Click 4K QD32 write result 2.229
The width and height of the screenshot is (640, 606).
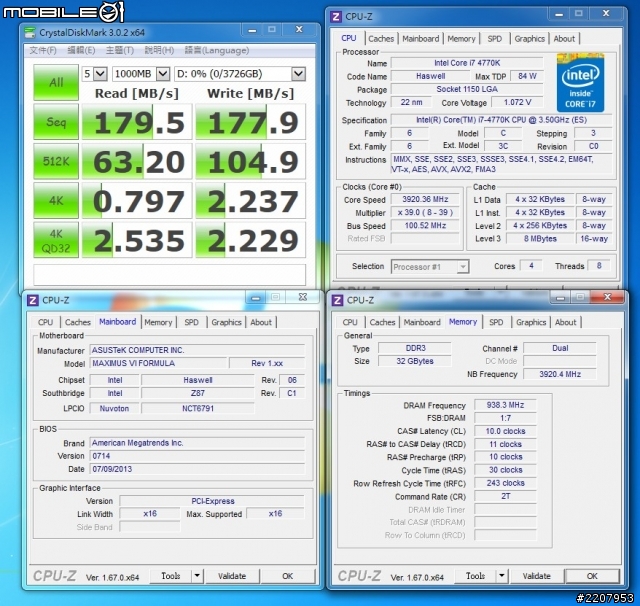pos(250,240)
